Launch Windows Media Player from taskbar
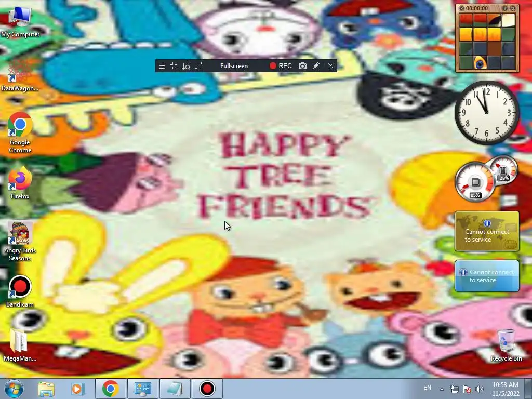The image size is (532, 399). [x=77, y=389]
